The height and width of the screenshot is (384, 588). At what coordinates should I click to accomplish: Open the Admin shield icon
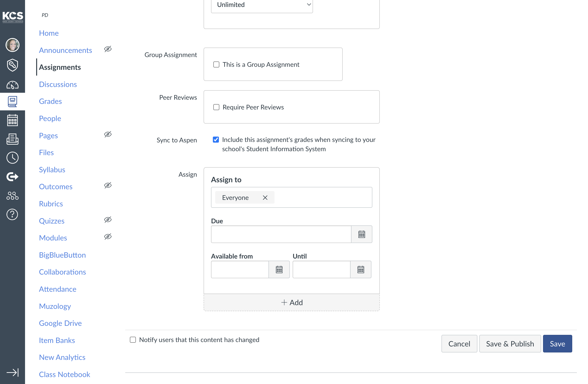(12, 65)
